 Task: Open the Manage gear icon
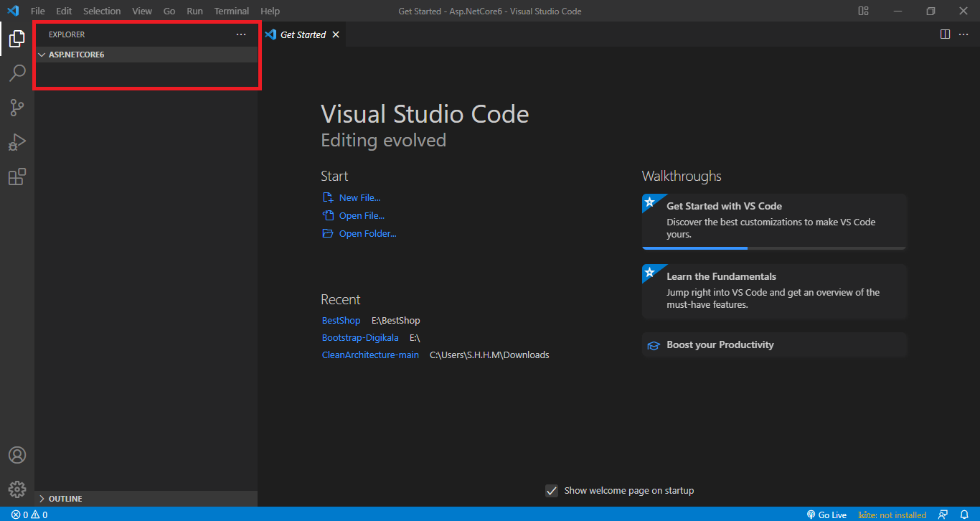[17, 489]
